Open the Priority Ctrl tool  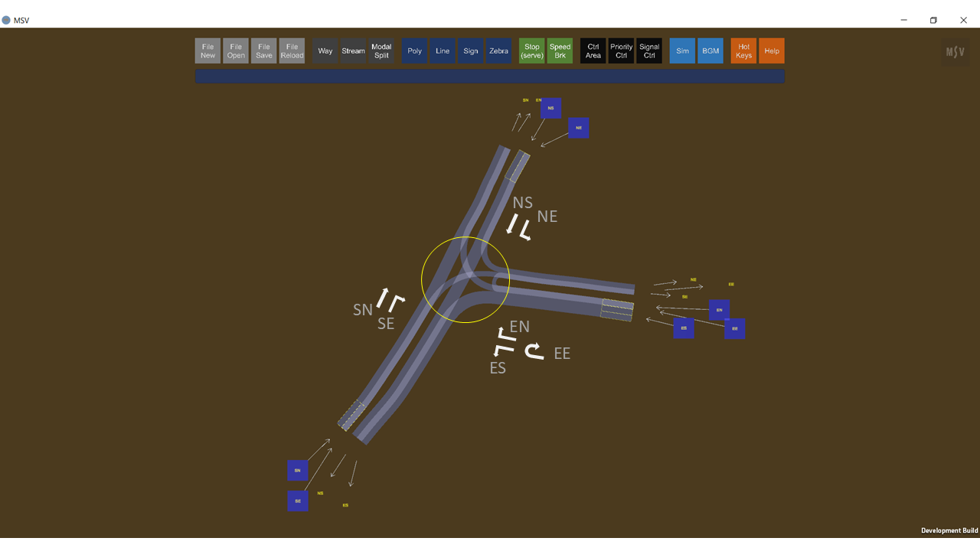621,51
